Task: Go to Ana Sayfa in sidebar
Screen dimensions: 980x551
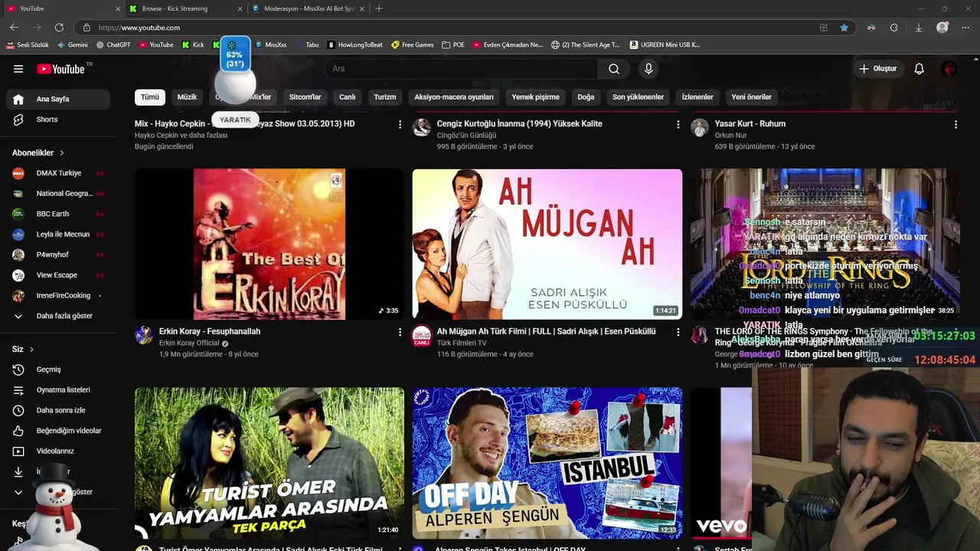Action: click(x=59, y=99)
